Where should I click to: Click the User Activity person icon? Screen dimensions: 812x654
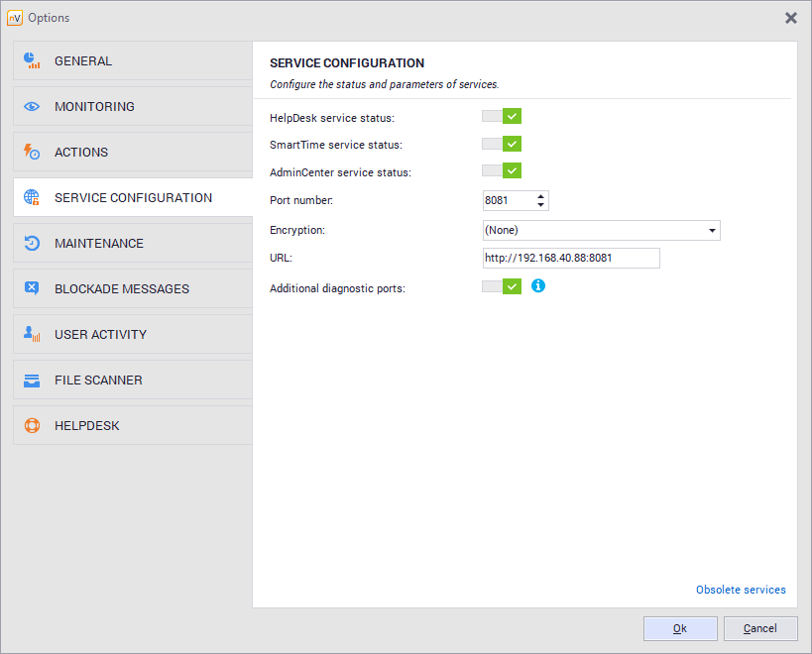(x=32, y=335)
